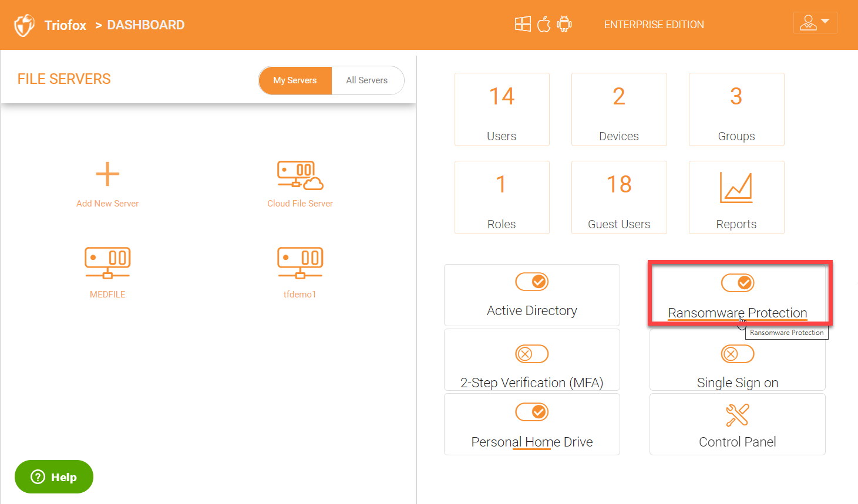Open the Android client download icon
The width and height of the screenshot is (858, 504).
coord(564,24)
